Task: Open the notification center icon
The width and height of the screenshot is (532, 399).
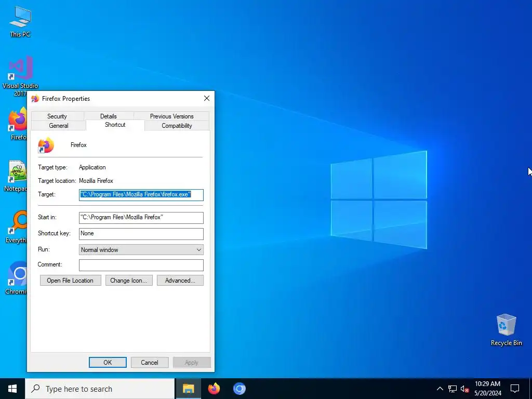Action: click(515, 389)
